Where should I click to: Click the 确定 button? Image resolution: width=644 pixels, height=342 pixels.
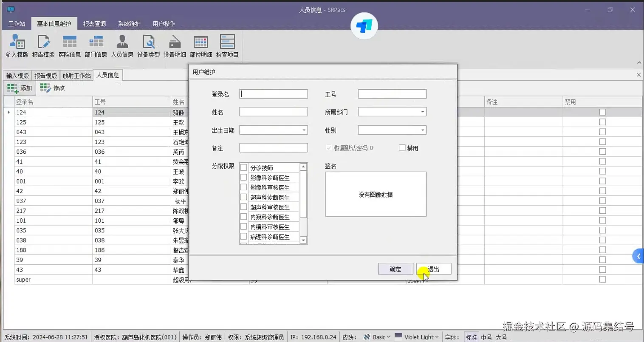pyautogui.click(x=395, y=269)
